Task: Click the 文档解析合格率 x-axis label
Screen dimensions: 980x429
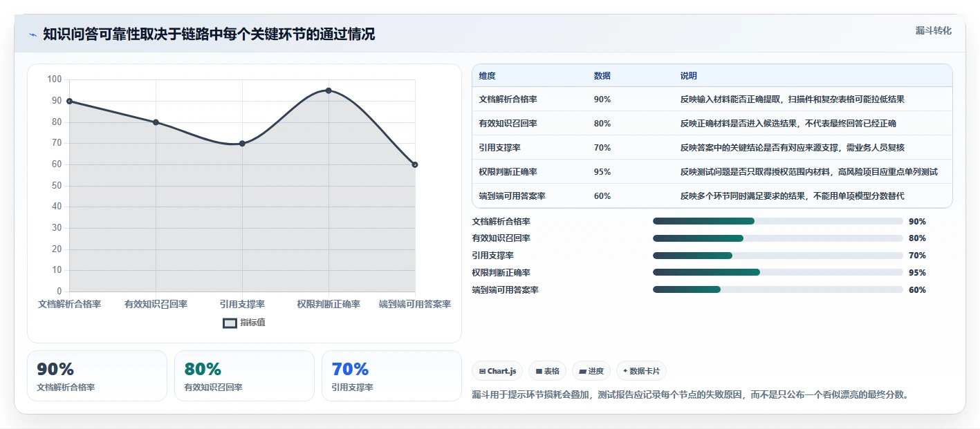Action: click(x=69, y=304)
